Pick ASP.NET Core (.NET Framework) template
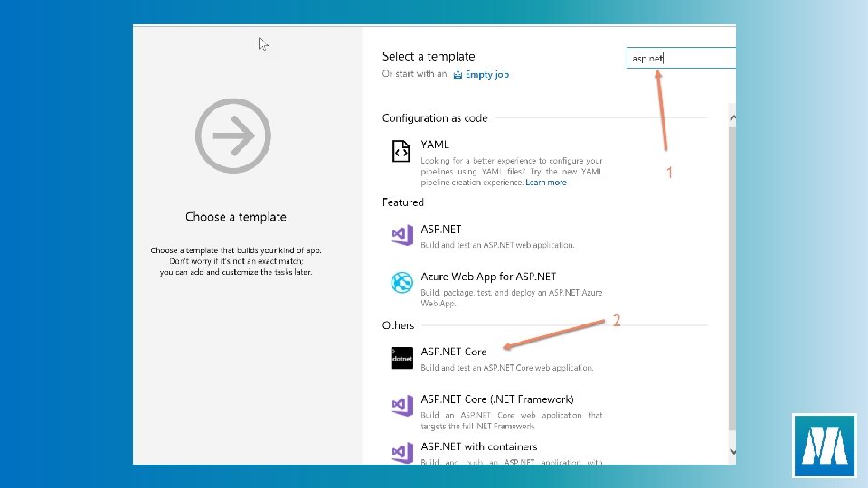The image size is (868, 488). (x=497, y=399)
